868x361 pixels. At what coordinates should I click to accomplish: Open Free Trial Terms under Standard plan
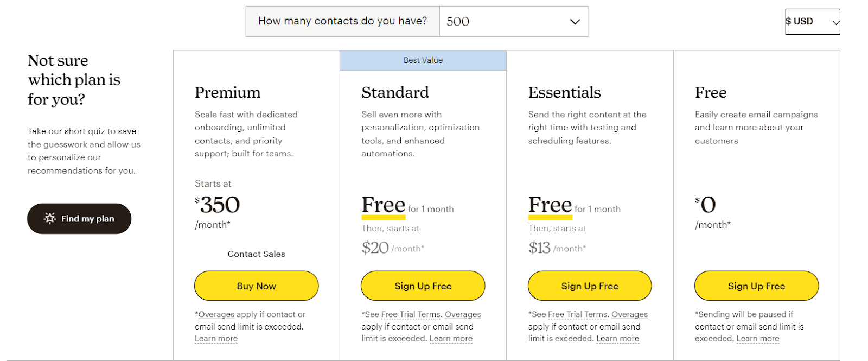pos(412,314)
